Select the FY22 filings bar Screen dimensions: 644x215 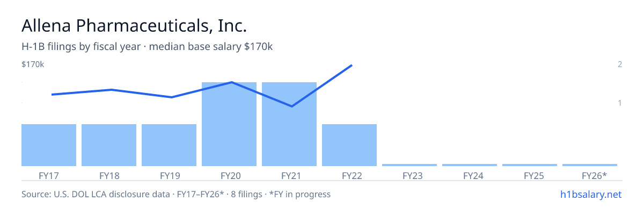pos(349,145)
